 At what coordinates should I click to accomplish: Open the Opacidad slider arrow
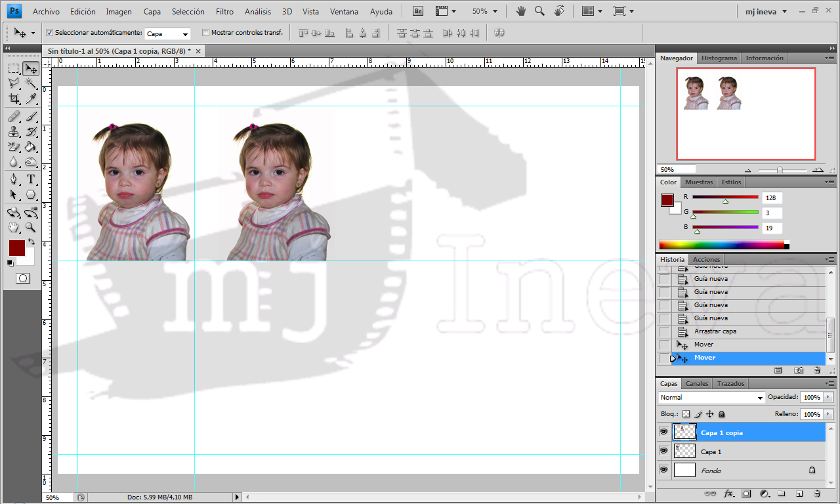pyautogui.click(x=828, y=397)
